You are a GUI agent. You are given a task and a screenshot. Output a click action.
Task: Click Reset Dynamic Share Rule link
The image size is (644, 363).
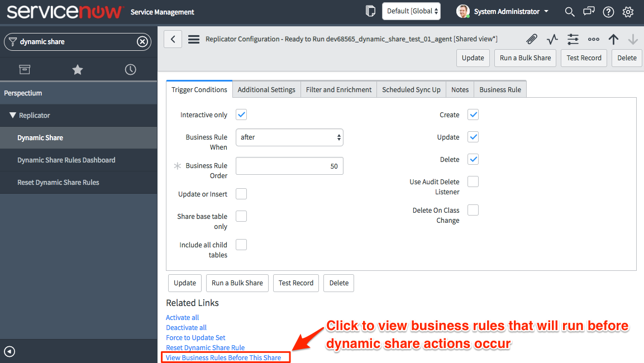pos(206,348)
